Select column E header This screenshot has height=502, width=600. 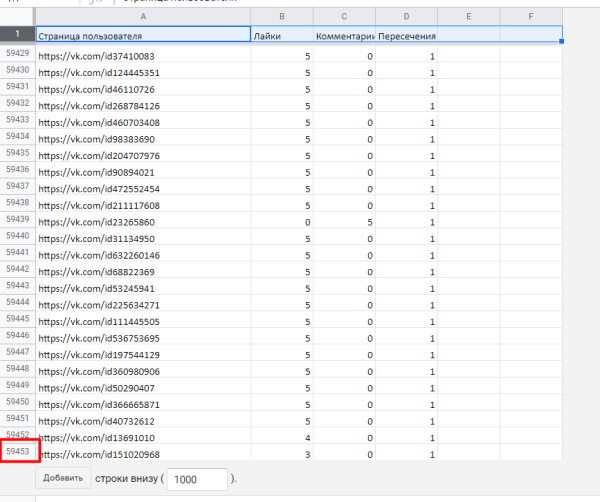pyautogui.click(x=468, y=16)
